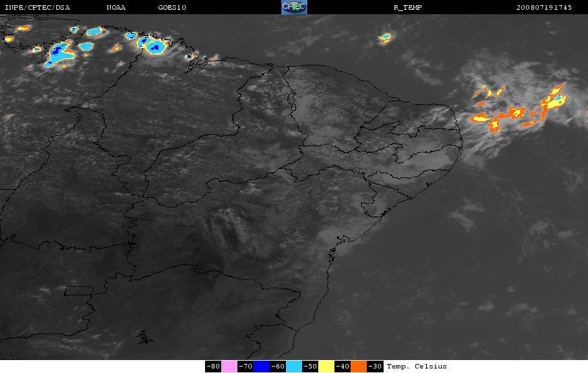Click the R_TEMP product label
This screenshot has width=588, height=373.
pyautogui.click(x=408, y=8)
